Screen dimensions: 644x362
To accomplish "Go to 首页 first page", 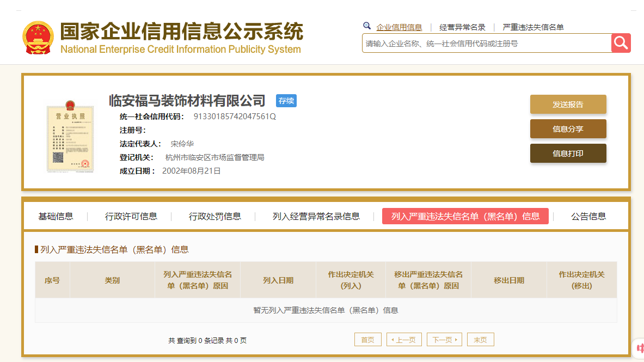I will point(367,340).
